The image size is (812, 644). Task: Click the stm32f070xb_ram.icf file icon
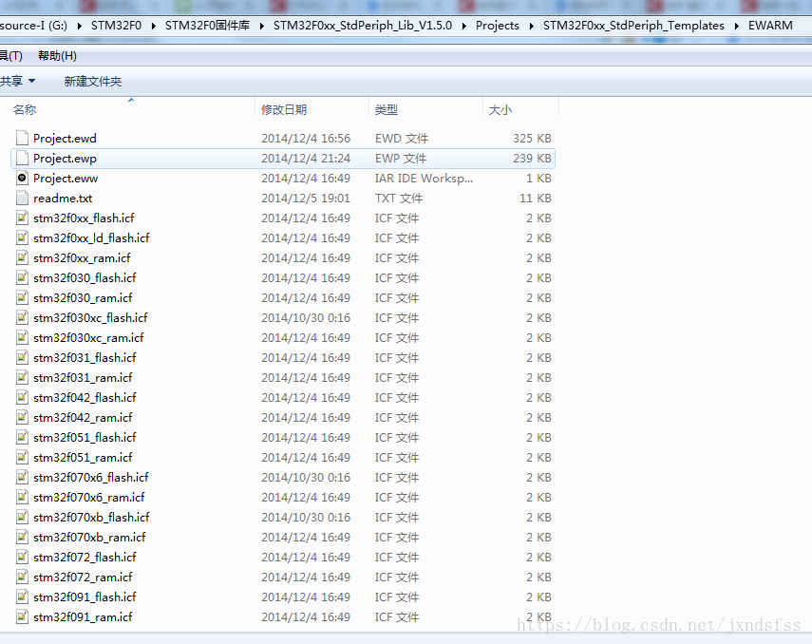22,537
